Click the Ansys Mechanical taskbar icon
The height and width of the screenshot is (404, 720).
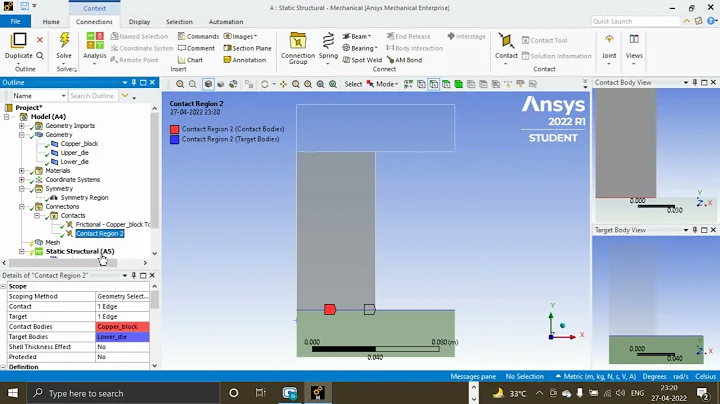(318, 393)
